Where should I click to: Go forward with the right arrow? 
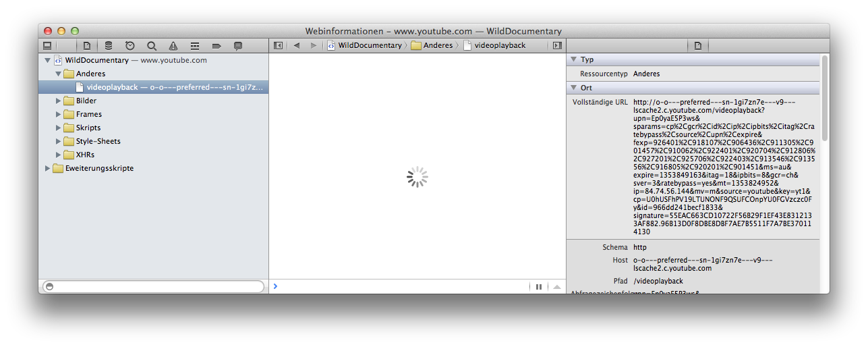point(313,45)
